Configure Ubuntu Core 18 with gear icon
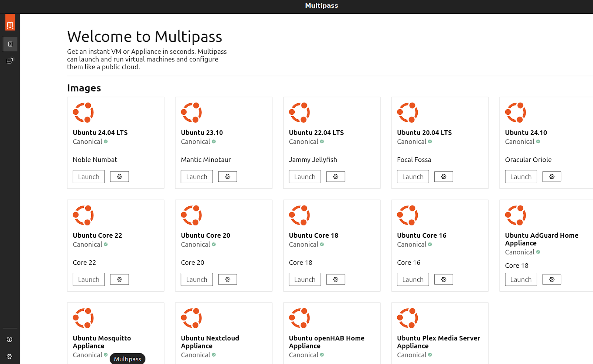The height and width of the screenshot is (364, 593). (335, 280)
